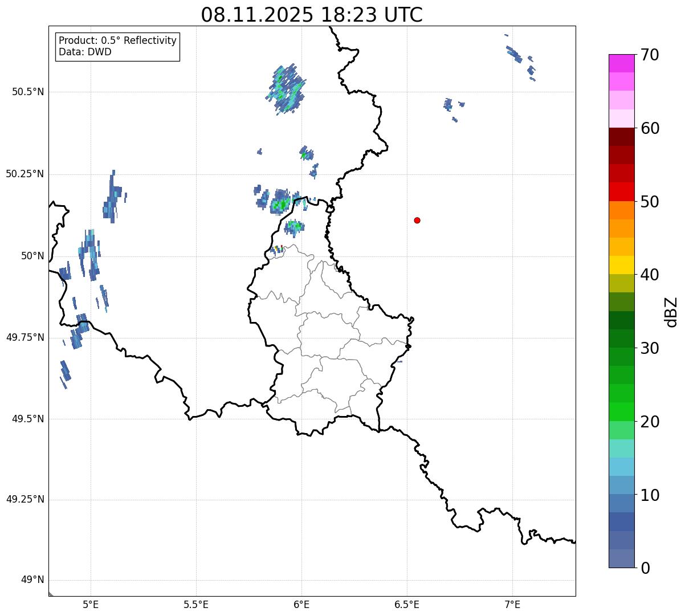This screenshot has height=616, width=685.
Task: Click the 5°E longitude label
Action: tap(91, 605)
